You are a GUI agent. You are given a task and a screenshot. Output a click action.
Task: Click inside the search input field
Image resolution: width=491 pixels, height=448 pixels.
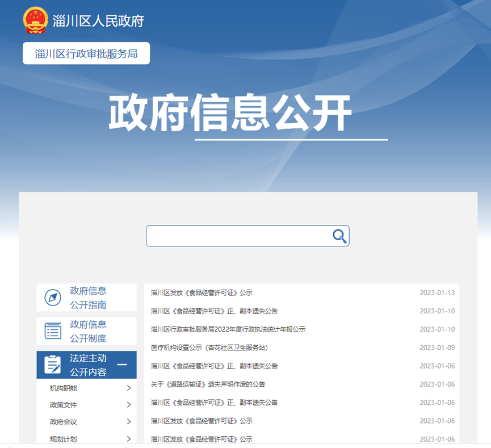coord(238,236)
